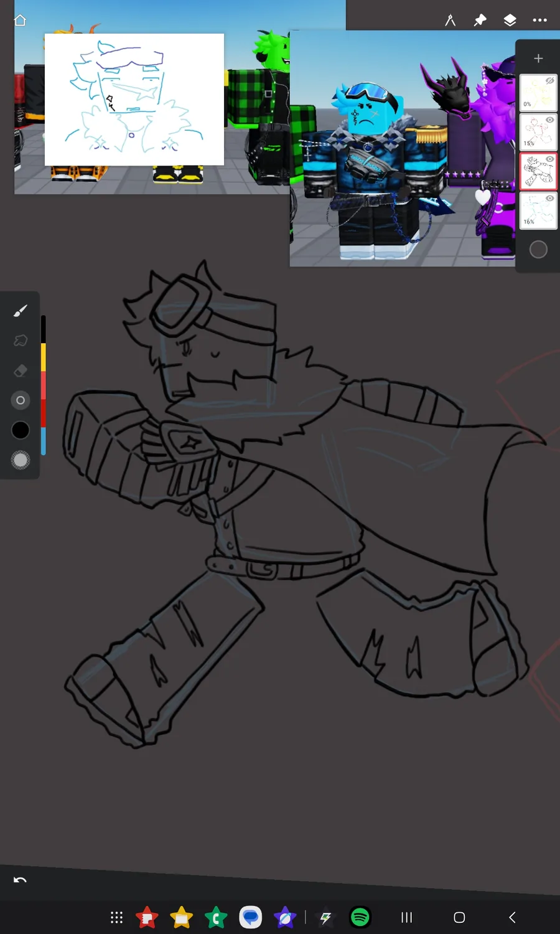This screenshot has height=934, width=560.
Task: Pick light red from color history strip
Action: (x=44, y=385)
